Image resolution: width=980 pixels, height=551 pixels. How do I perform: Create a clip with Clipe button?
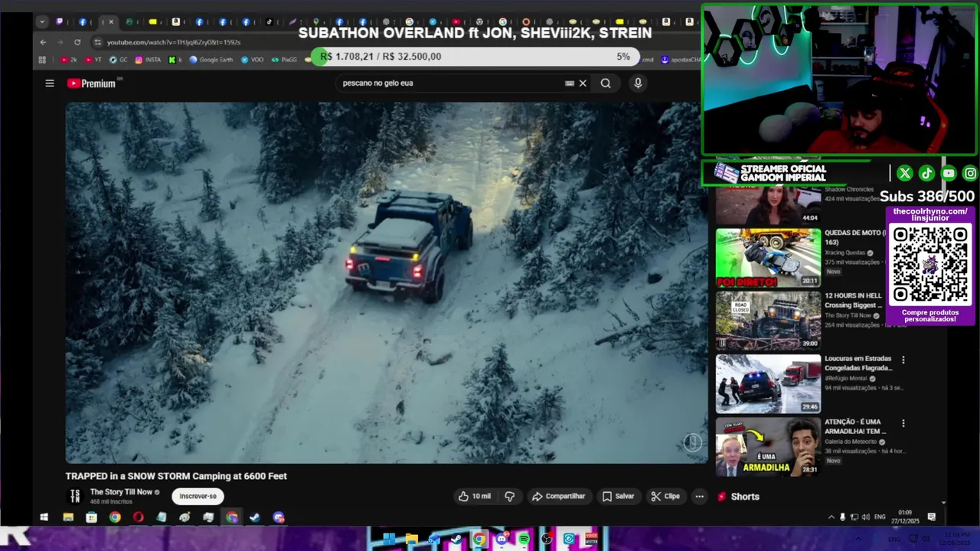(665, 497)
